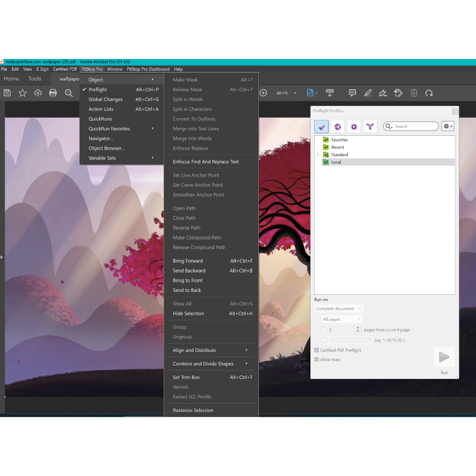
Task: Toggle the Certified PDF Preflight checkbox
Action: pyautogui.click(x=317, y=350)
